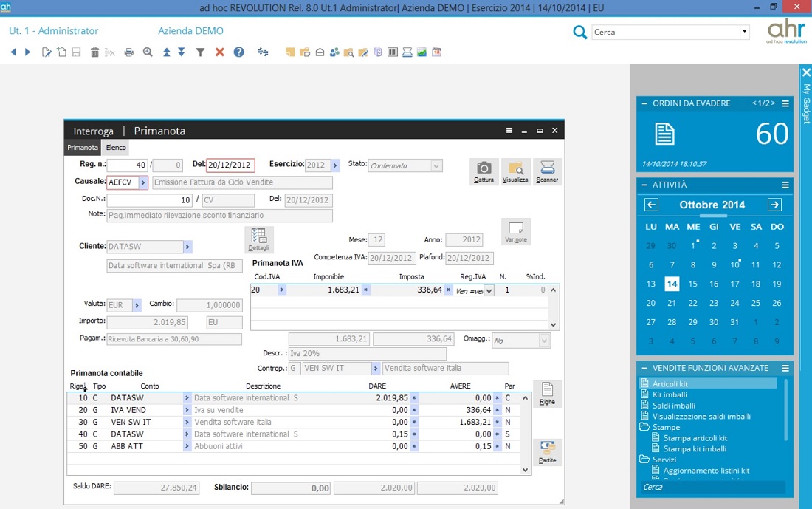Click the printer icon in toolbar
This screenshot has width=812, height=509.
[x=129, y=52]
